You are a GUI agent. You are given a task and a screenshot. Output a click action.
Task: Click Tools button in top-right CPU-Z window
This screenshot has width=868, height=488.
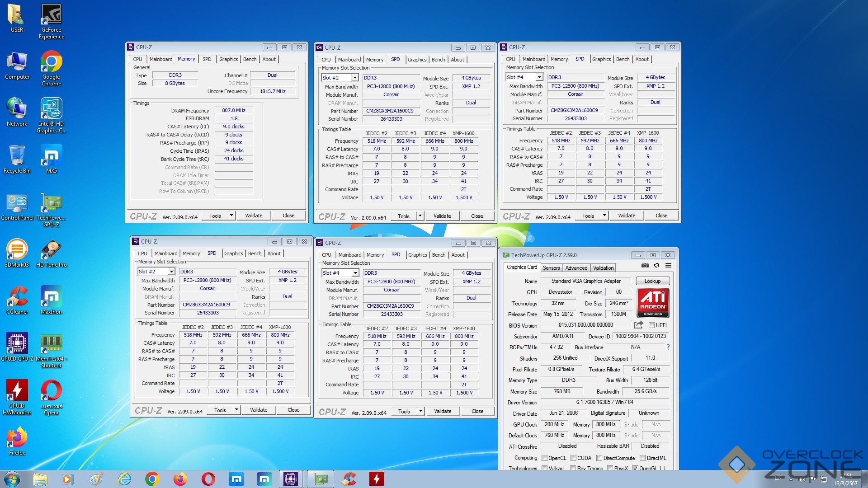(x=588, y=216)
